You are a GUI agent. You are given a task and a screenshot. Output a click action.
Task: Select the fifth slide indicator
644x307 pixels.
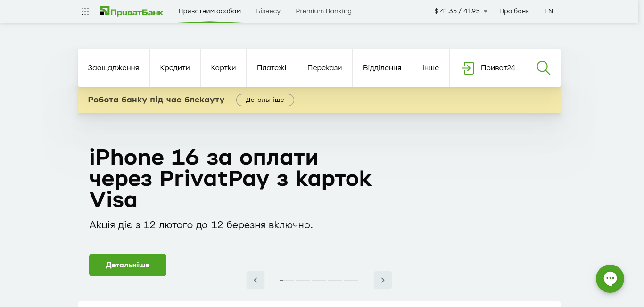[351, 280]
